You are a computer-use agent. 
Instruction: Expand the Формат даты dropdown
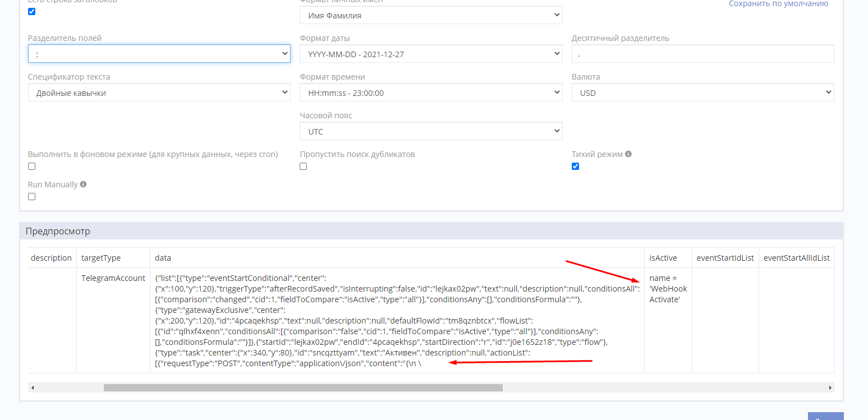pos(430,54)
